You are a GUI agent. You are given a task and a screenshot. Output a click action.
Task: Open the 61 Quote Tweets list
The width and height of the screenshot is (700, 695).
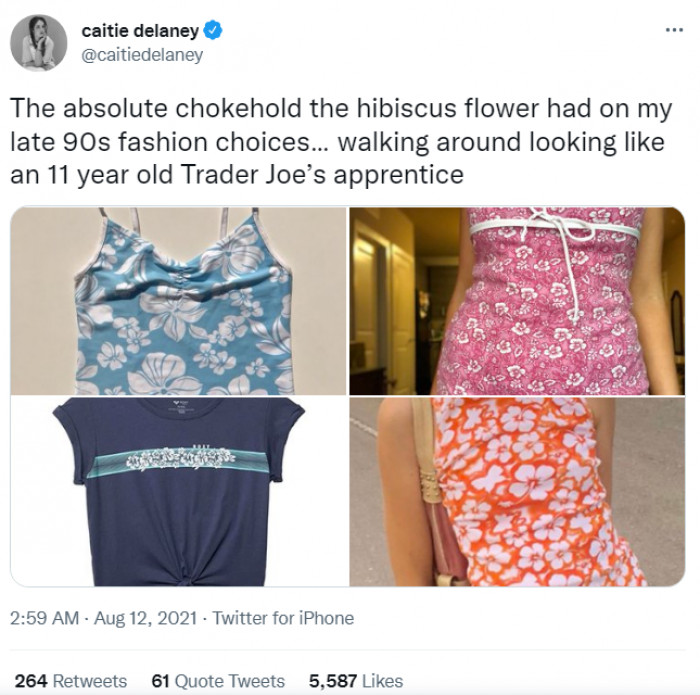pos(217,680)
